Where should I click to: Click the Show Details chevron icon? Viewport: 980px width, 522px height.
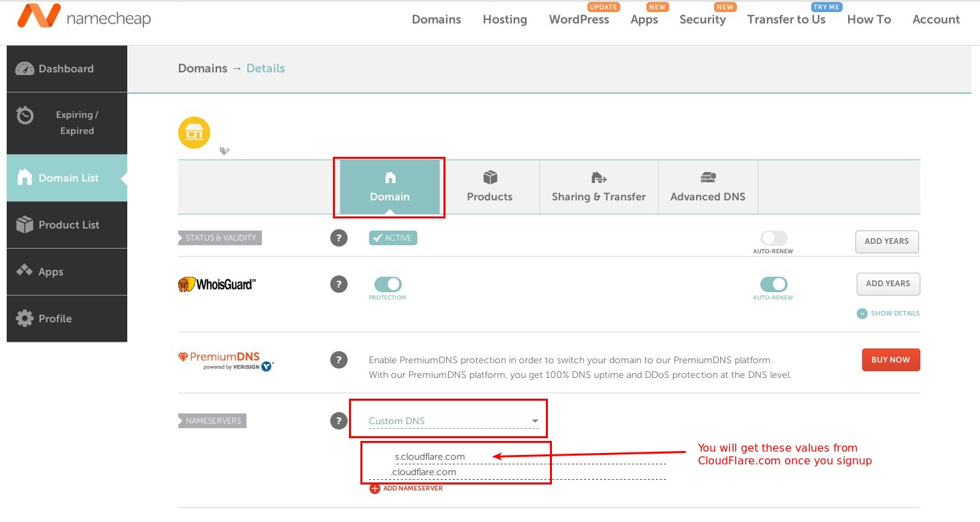[862, 314]
